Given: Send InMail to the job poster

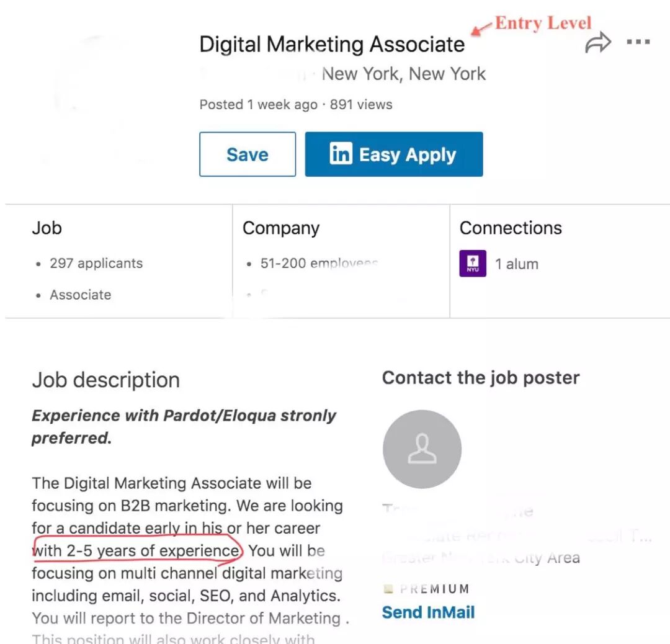Looking at the screenshot, I should tap(428, 612).
